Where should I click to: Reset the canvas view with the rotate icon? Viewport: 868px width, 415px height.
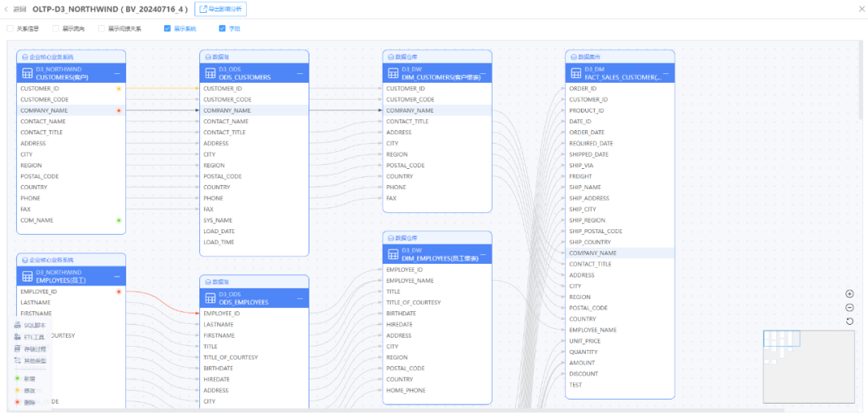850,322
